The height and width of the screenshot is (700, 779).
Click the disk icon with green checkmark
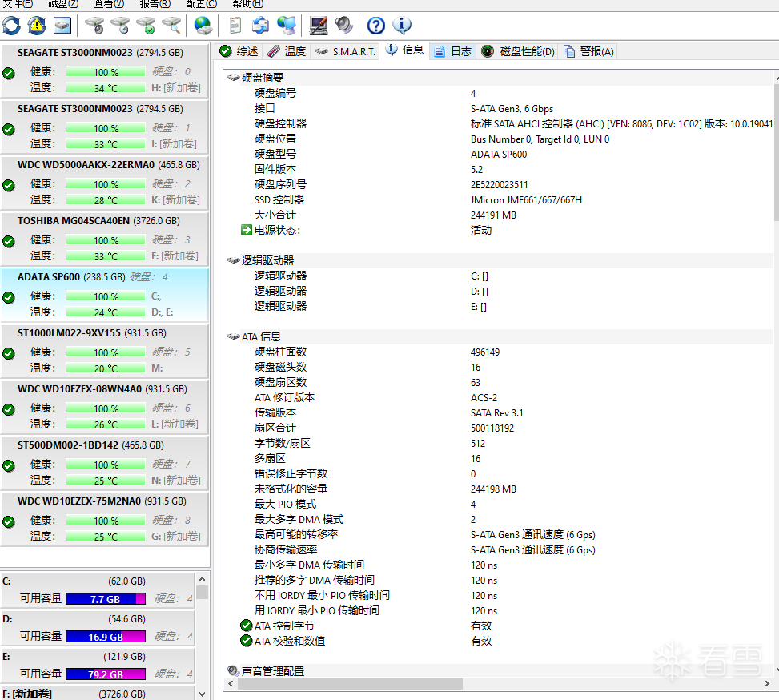tap(146, 26)
